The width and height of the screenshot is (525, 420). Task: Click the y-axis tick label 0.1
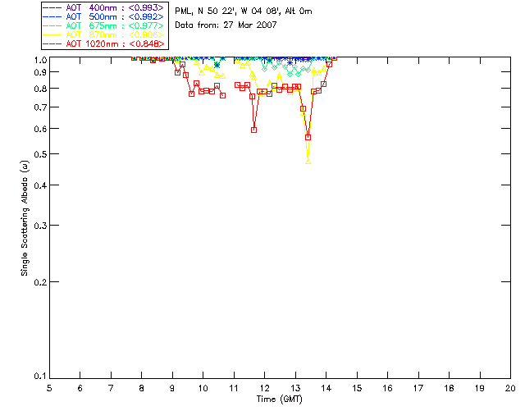pyautogui.click(x=40, y=377)
